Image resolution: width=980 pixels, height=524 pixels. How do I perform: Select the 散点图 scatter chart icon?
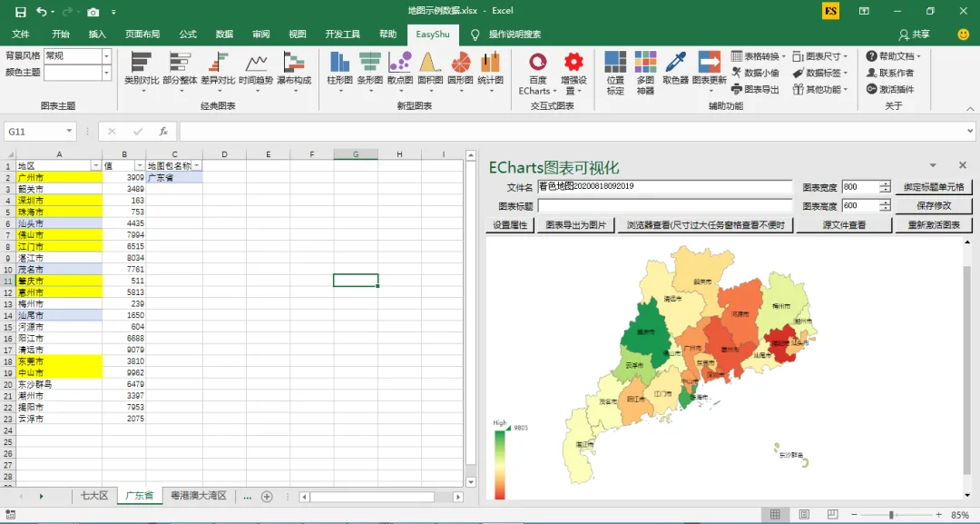pyautogui.click(x=400, y=69)
